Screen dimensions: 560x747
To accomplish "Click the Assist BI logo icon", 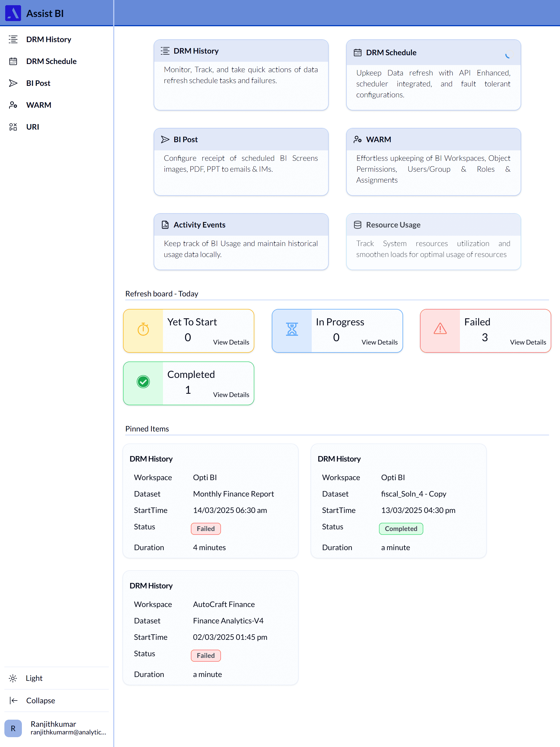I will [13, 13].
